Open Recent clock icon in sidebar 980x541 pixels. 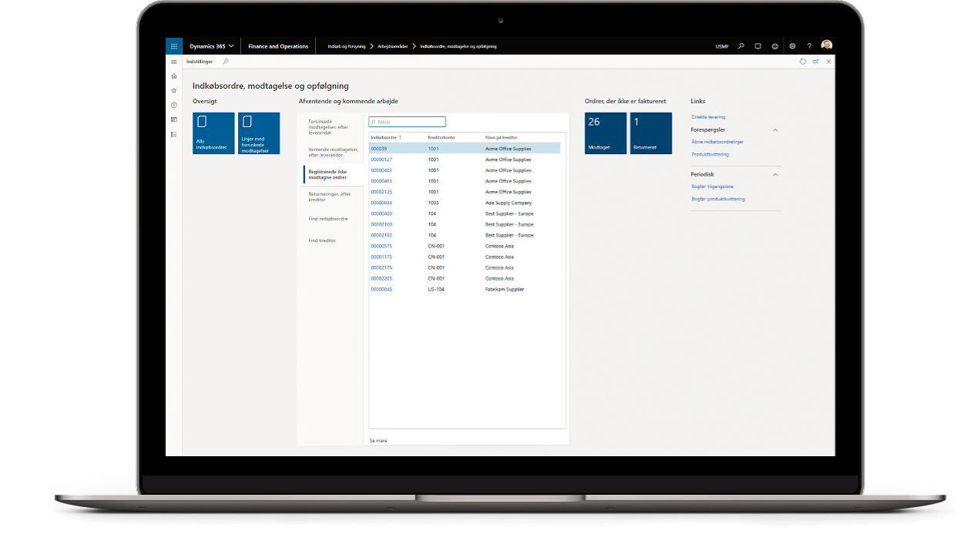pyautogui.click(x=174, y=105)
